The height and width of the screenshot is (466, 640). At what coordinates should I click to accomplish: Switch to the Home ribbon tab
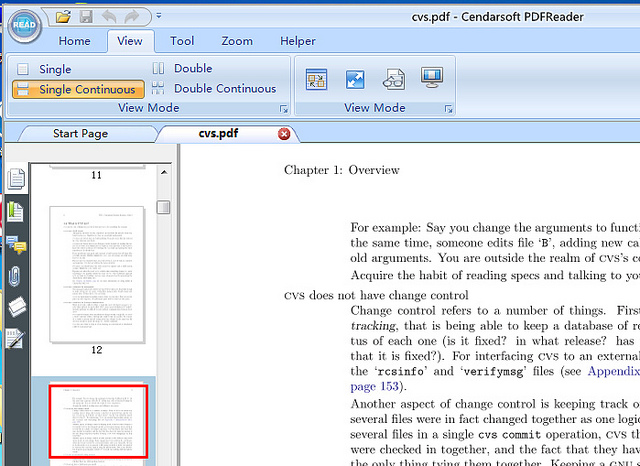(x=74, y=41)
